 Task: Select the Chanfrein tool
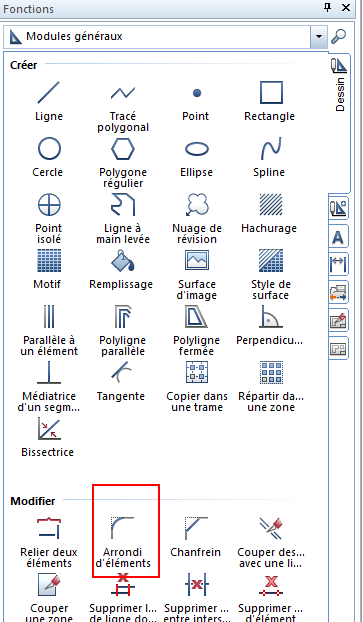(196, 536)
